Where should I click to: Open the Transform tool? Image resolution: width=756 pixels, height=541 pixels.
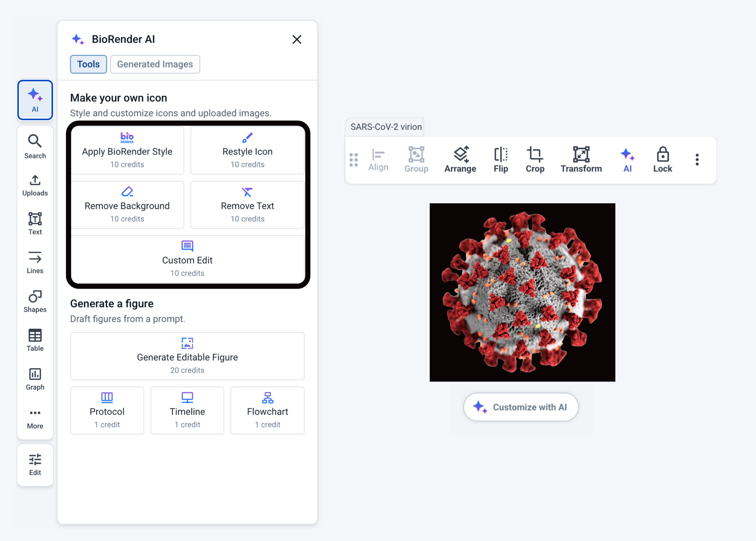(x=581, y=160)
